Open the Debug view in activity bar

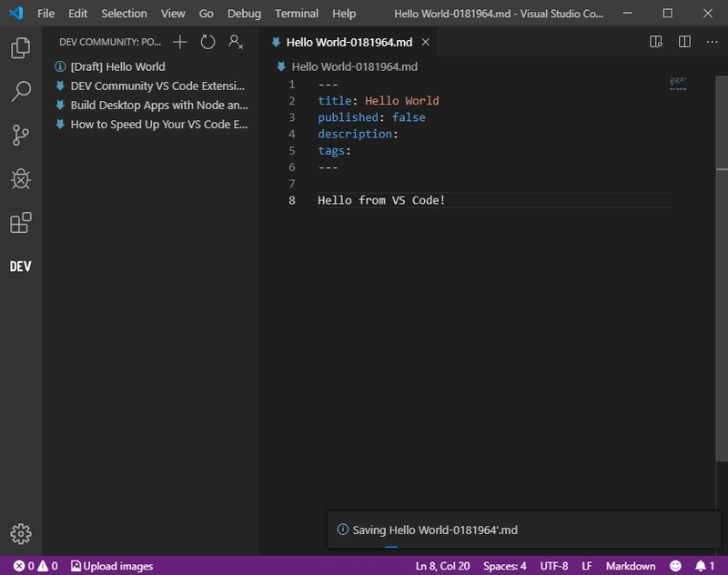(20, 178)
